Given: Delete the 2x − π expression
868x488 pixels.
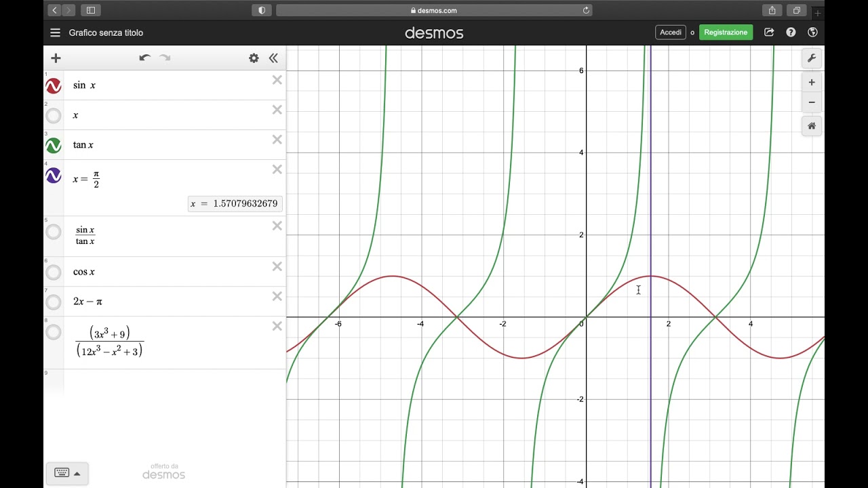Looking at the screenshot, I should (277, 296).
